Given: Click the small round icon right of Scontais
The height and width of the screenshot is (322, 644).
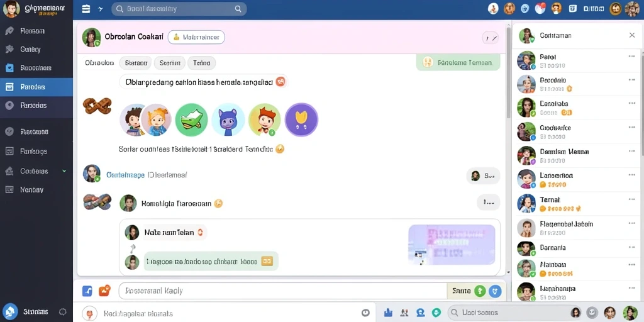Looking at the screenshot, I should tap(63, 312).
